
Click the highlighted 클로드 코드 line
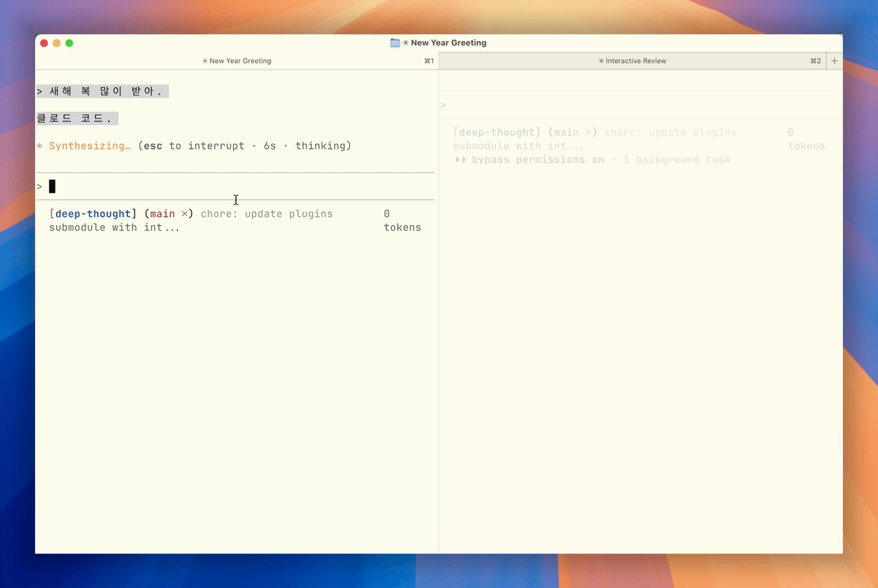[77, 119]
